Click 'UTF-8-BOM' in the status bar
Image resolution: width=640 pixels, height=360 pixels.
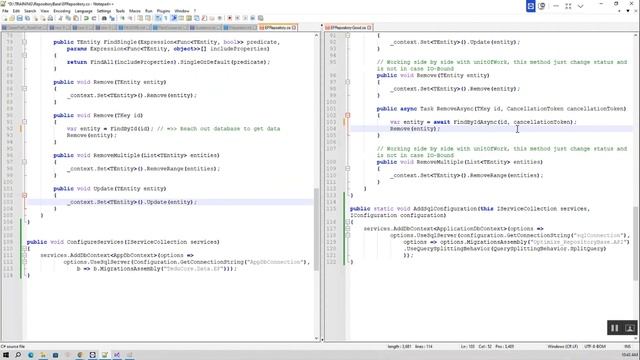point(595,347)
